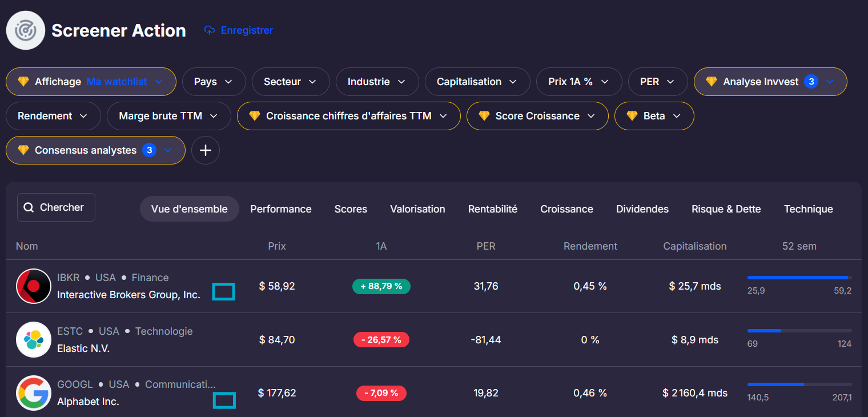This screenshot has height=417, width=868.
Task: Switch to the Croissance tab
Action: tap(566, 209)
